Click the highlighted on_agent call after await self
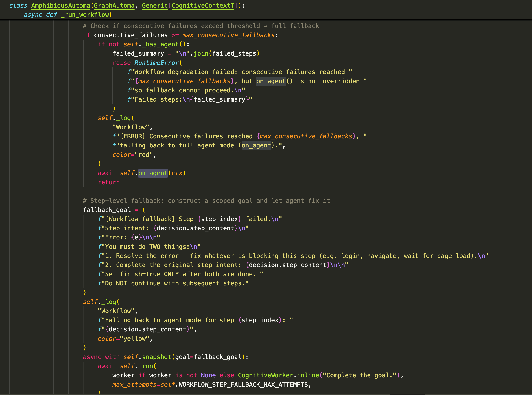 (153, 173)
